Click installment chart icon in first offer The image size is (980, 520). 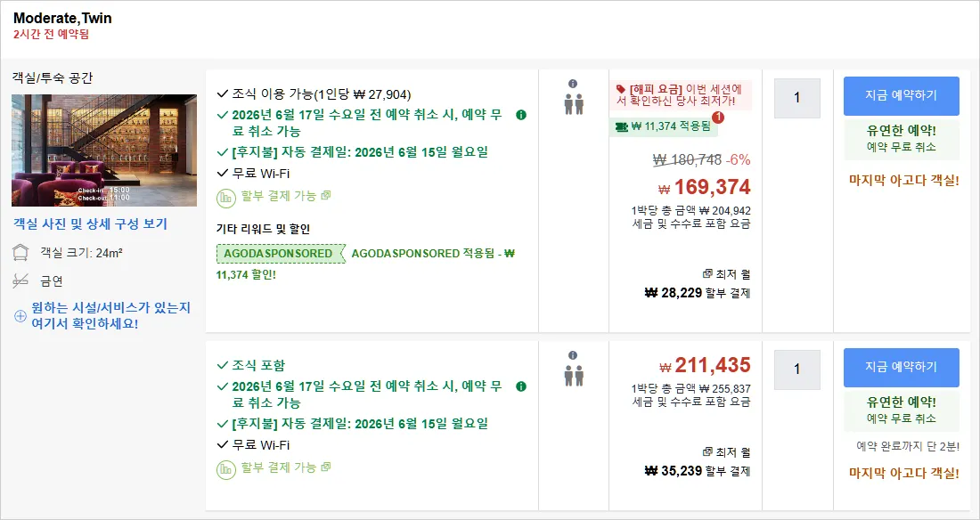(x=225, y=199)
